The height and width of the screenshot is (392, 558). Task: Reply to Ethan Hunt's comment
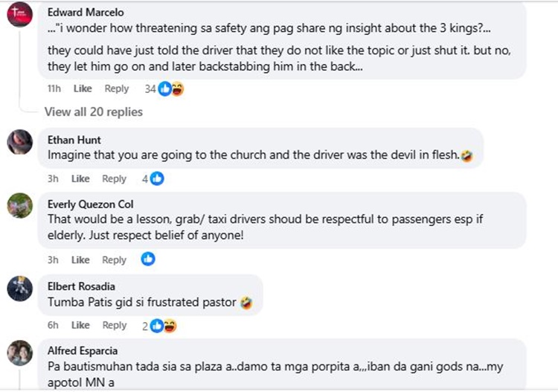114,179
